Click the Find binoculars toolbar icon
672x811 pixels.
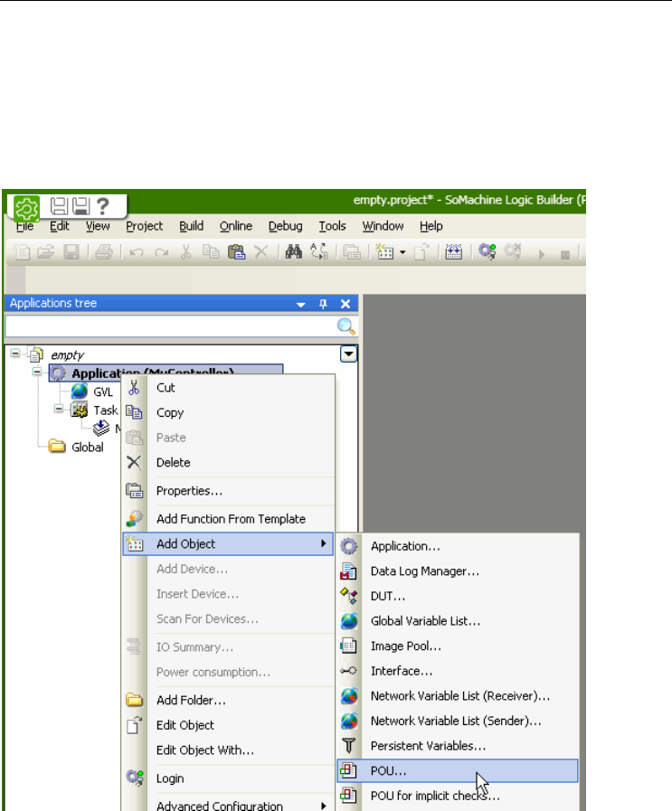294,252
